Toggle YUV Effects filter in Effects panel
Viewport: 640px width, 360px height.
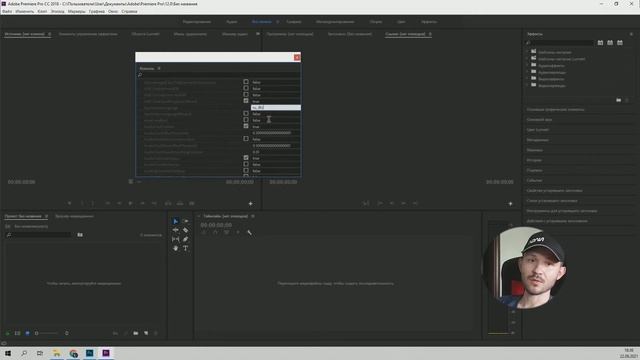(620, 42)
